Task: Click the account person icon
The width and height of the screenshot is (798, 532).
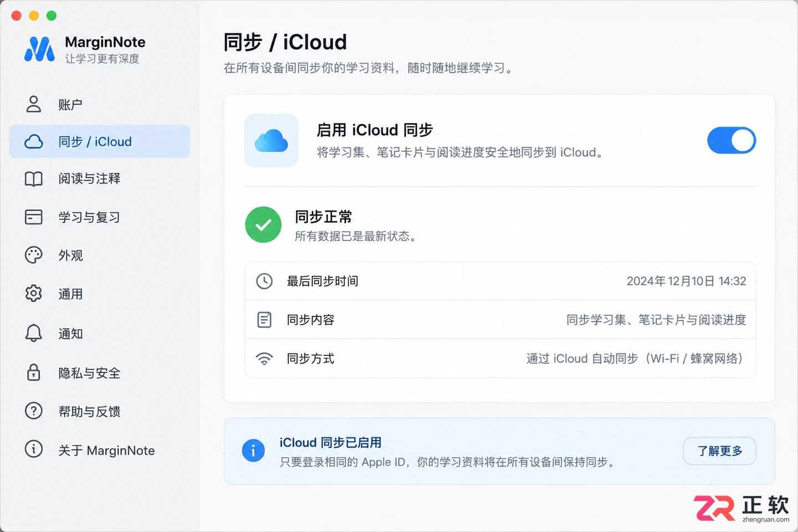Action: click(x=34, y=104)
